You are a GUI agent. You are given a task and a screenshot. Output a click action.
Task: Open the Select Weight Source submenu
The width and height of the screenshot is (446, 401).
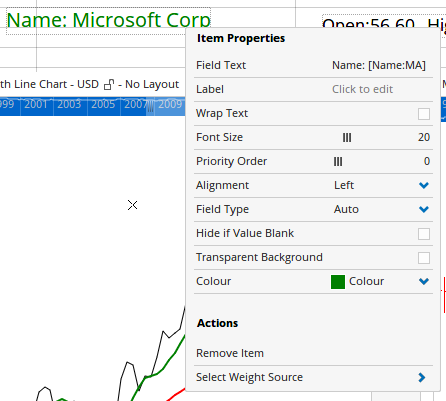(x=313, y=377)
